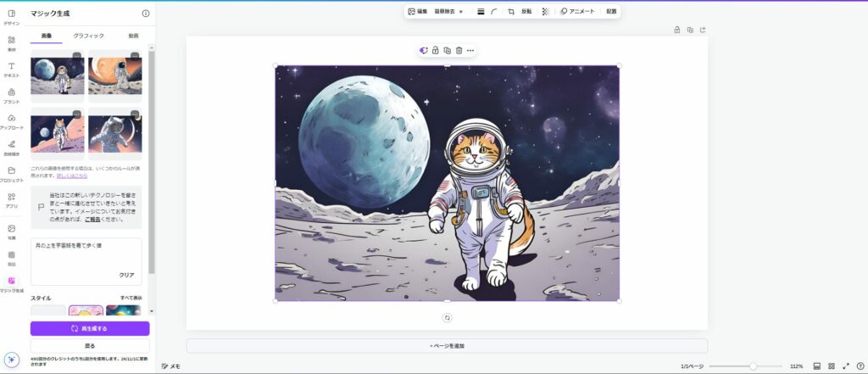Select the Text (テキスト) sidebar tool
The height and width of the screenshot is (374, 868).
(12, 70)
